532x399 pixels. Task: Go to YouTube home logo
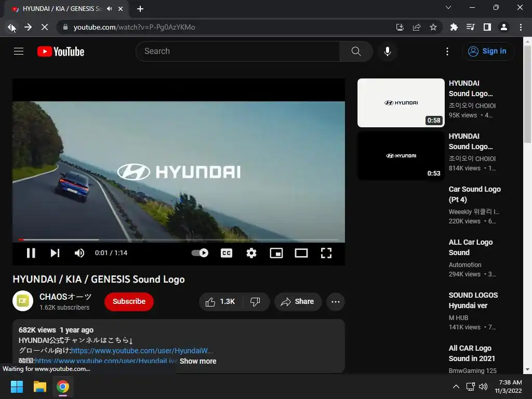coord(61,51)
